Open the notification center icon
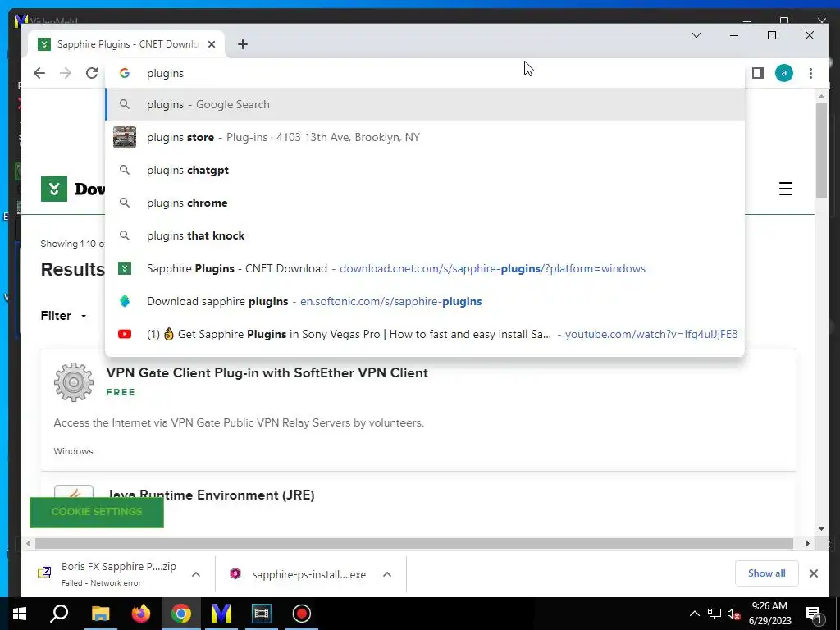This screenshot has height=630, width=840. (x=813, y=614)
